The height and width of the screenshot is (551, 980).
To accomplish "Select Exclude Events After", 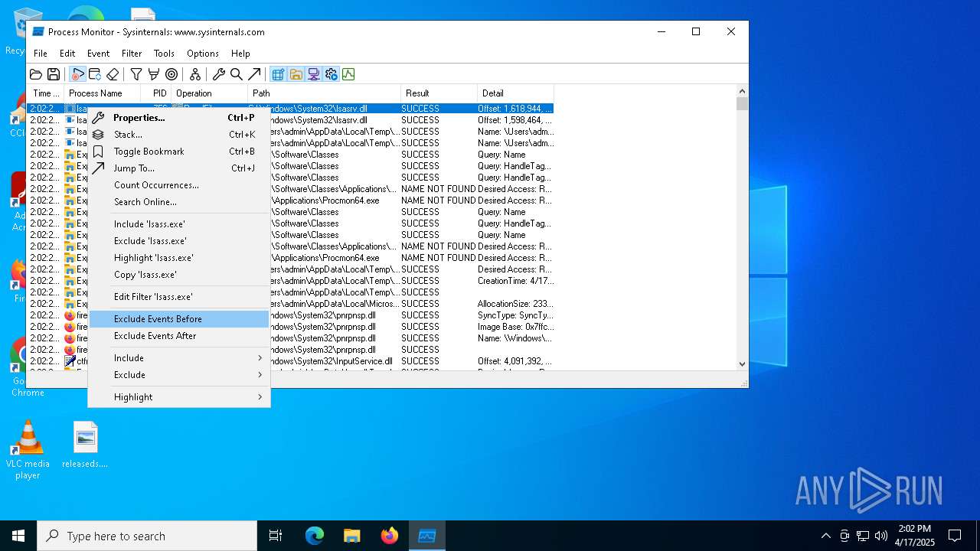I will pyautogui.click(x=178, y=336).
